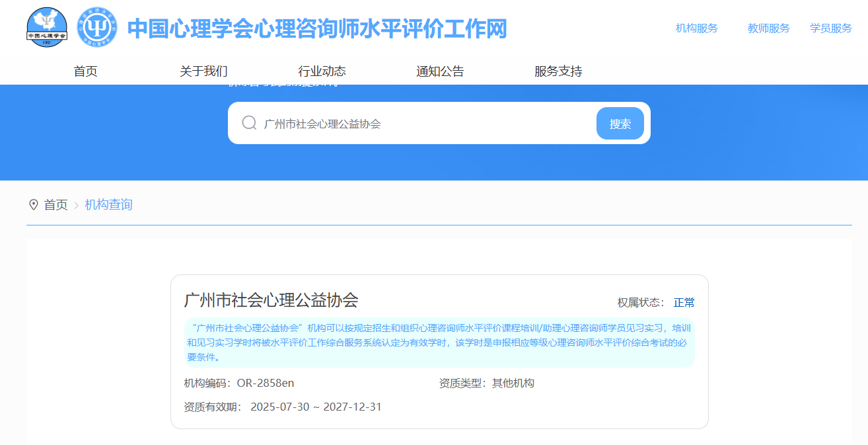The width and height of the screenshot is (868, 445).
Task: Click the 资质类型 value 其他机构
Action: [513, 384]
